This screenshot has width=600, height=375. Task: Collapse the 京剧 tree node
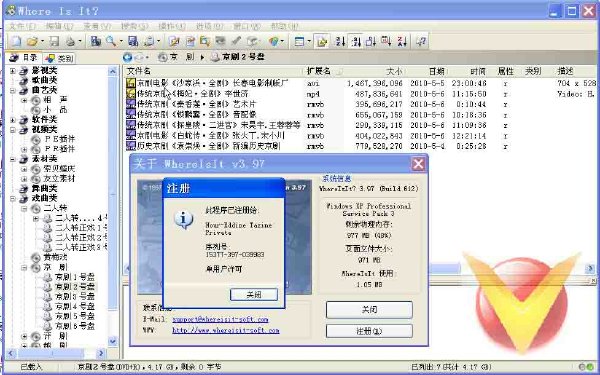(24, 267)
